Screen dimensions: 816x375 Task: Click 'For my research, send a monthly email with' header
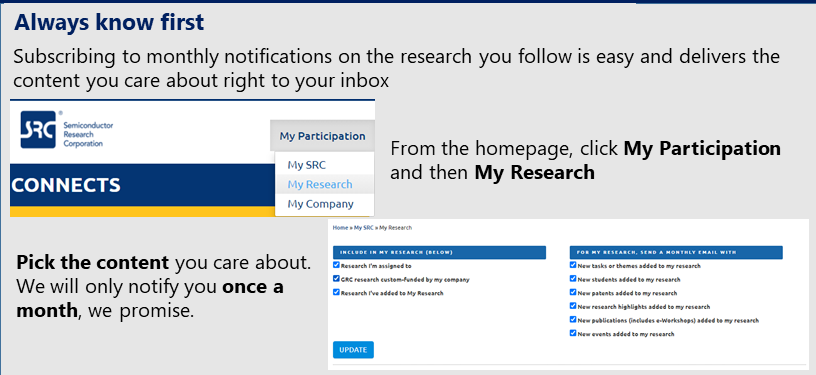pos(676,252)
